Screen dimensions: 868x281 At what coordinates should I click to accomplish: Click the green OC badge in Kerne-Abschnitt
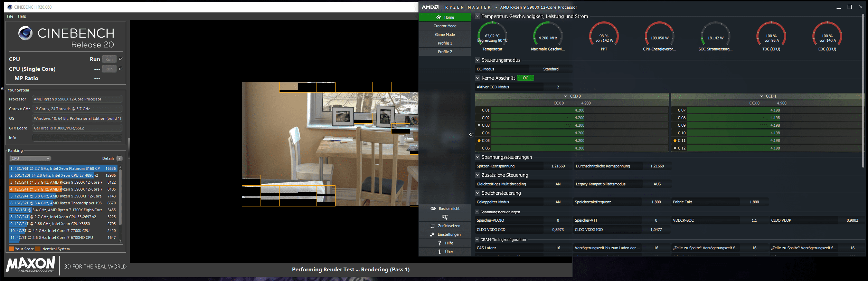point(526,78)
